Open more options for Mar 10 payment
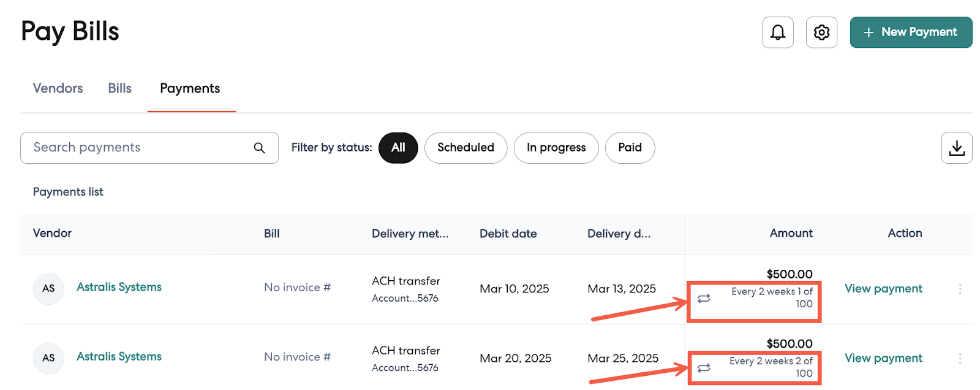 (960, 289)
